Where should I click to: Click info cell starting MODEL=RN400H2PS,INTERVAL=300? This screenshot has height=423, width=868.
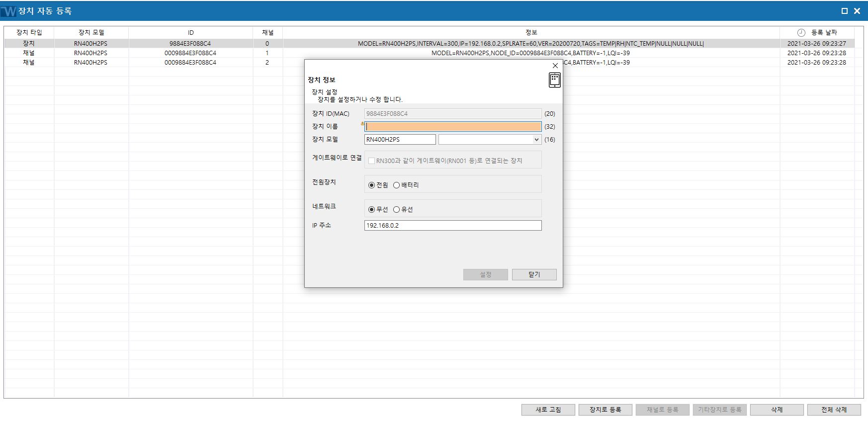pos(531,44)
